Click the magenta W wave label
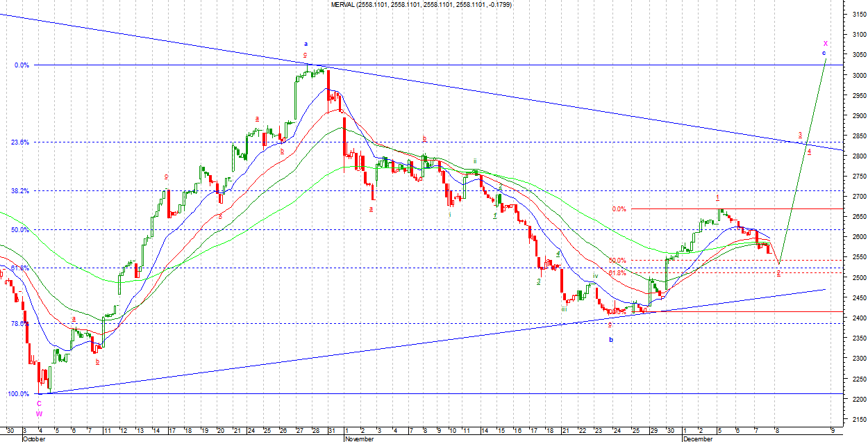This screenshot has width=868, height=442. (x=39, y=413)
